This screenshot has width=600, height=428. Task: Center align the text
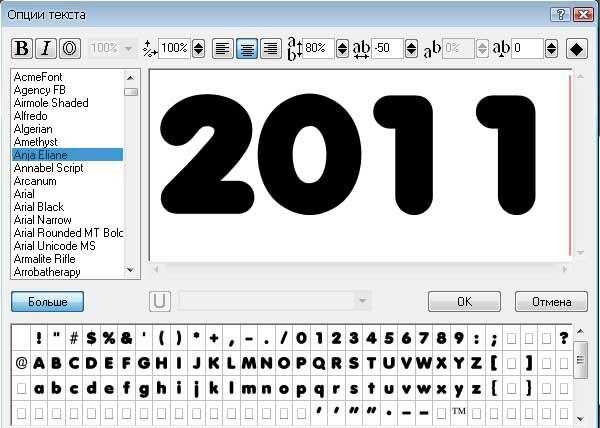tap(247, 49)
